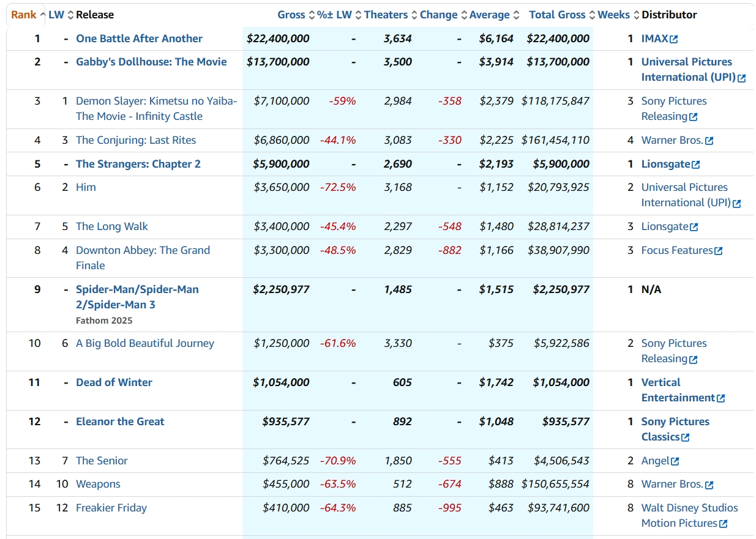Sort table by Theaters column

point(386,15)
